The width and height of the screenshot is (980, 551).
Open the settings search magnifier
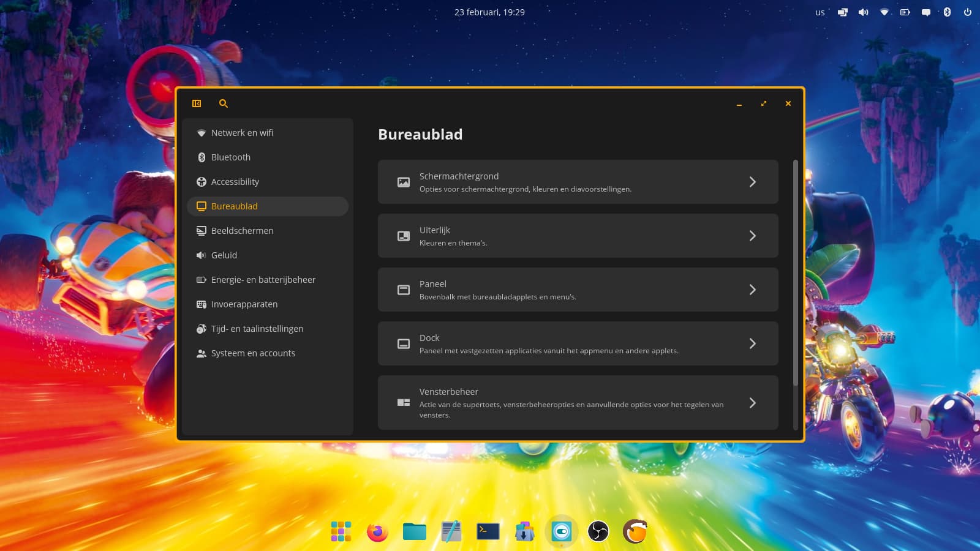[x=224, y=103]
